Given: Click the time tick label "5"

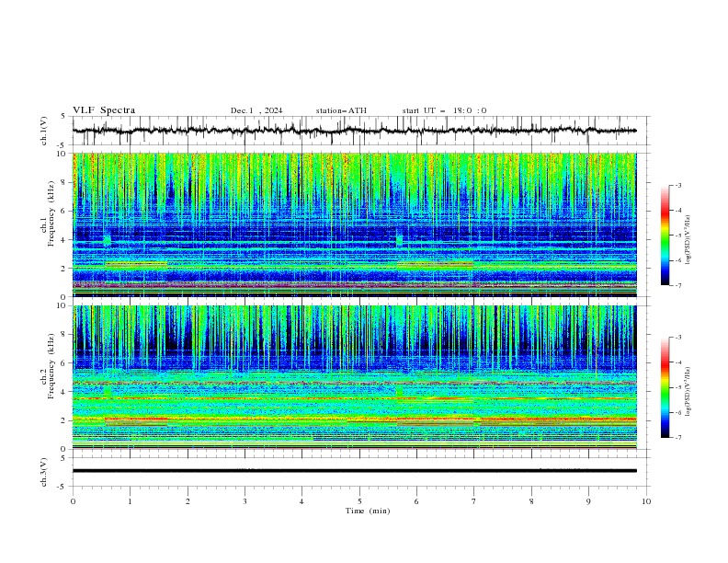Looking at the screenshot, I should tap(359, 501).
